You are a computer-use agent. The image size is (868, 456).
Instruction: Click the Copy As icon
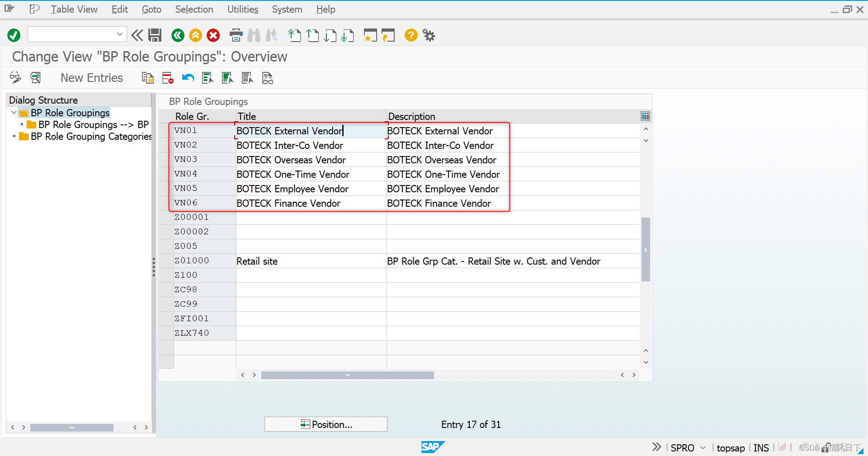[x=148, y=78]
